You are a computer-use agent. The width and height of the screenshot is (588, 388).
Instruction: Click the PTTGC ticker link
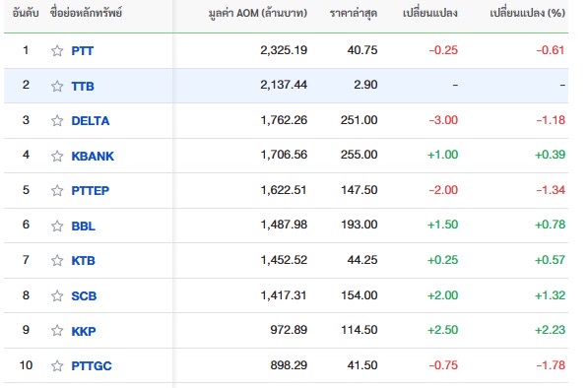pos(92,365)
